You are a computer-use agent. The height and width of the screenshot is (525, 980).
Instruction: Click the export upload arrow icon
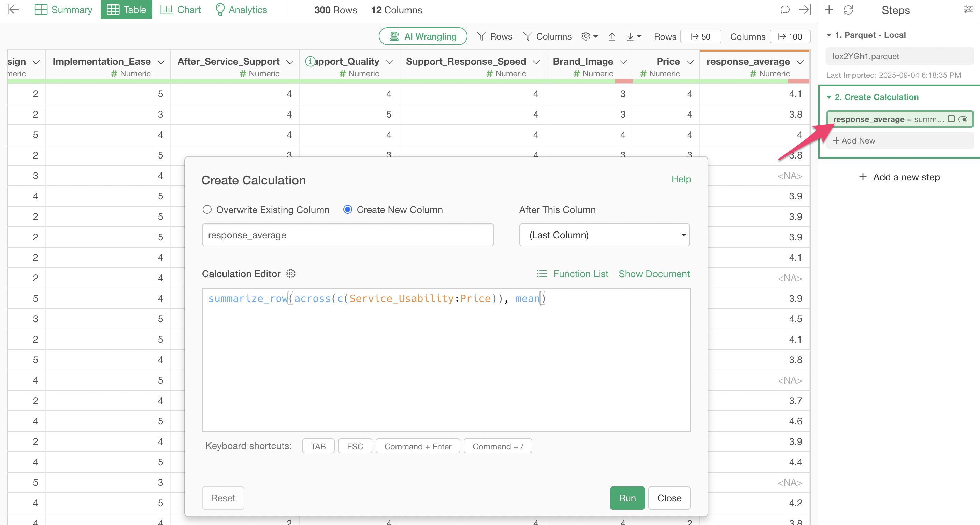(x=612, y=36)
